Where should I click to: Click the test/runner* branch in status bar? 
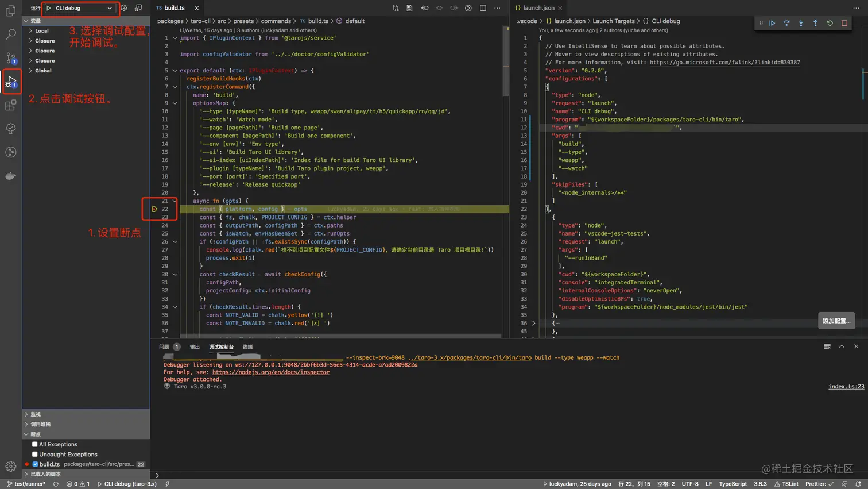pos(26,484)
